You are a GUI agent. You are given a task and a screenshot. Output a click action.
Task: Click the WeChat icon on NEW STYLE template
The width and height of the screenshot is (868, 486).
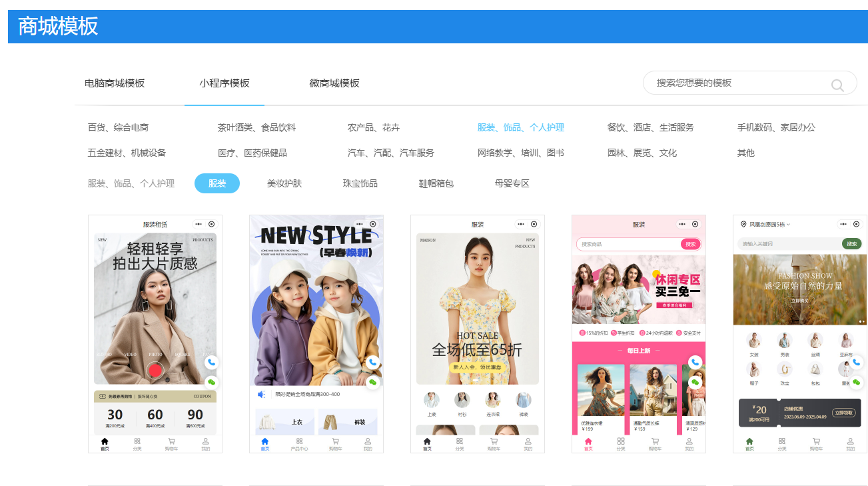click(x=373, y=382)
